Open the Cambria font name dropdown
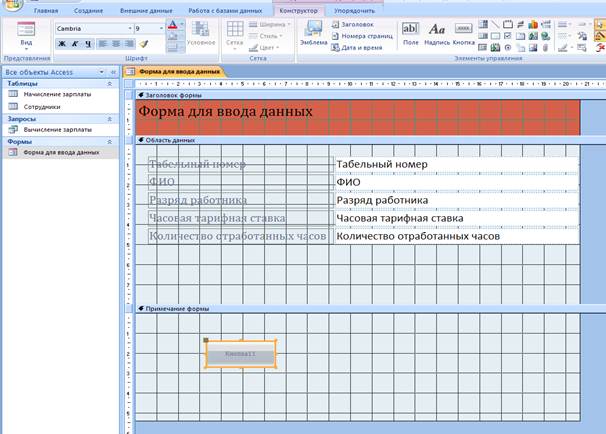The image size is (606, 434). [x=129, y=29]
